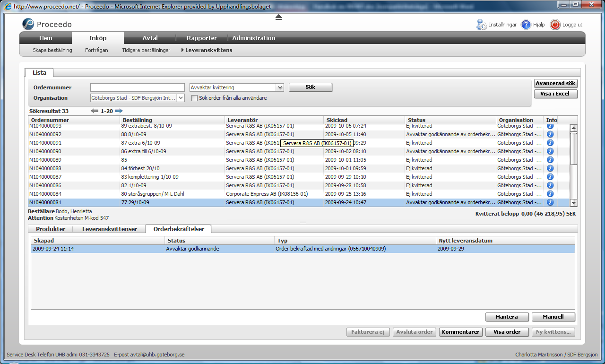This screenshot has height=364, width=605.
Task: Open Inställningar settings icon
Action: click(x=482, y=25)
